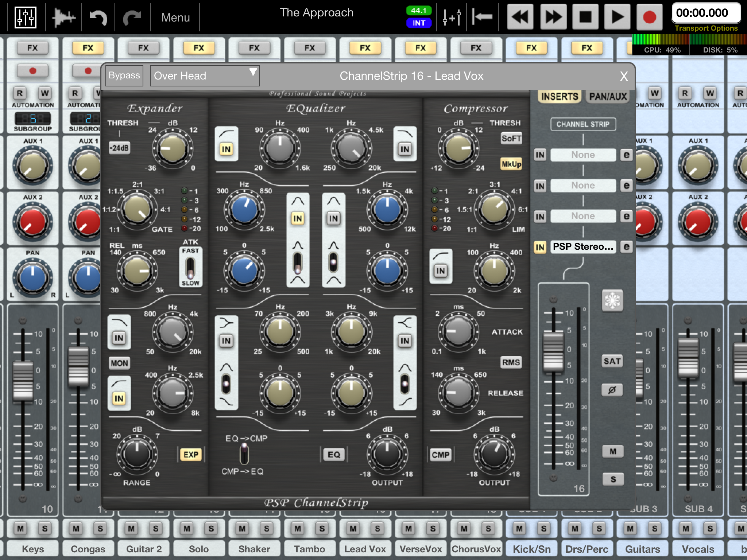Open the Over Head preset dropdown
Viewport: 747px width, 560px height.
pos(205,76)
